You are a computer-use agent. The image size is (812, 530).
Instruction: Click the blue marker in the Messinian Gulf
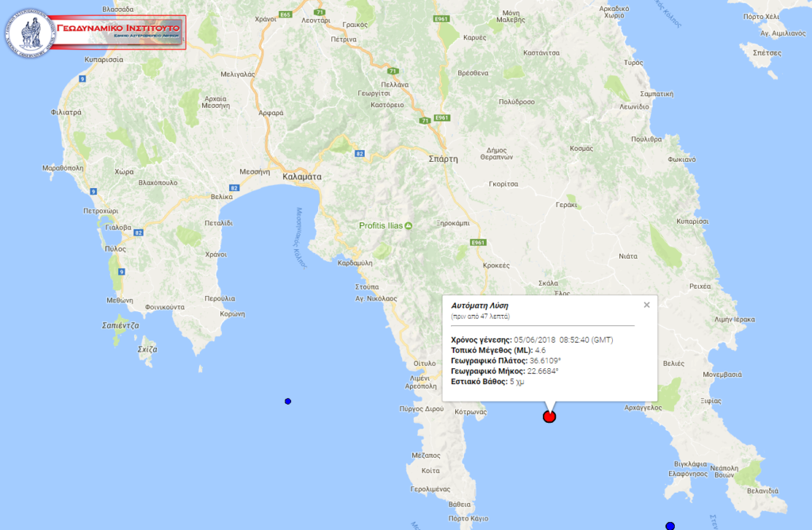[x=288, y=401]
